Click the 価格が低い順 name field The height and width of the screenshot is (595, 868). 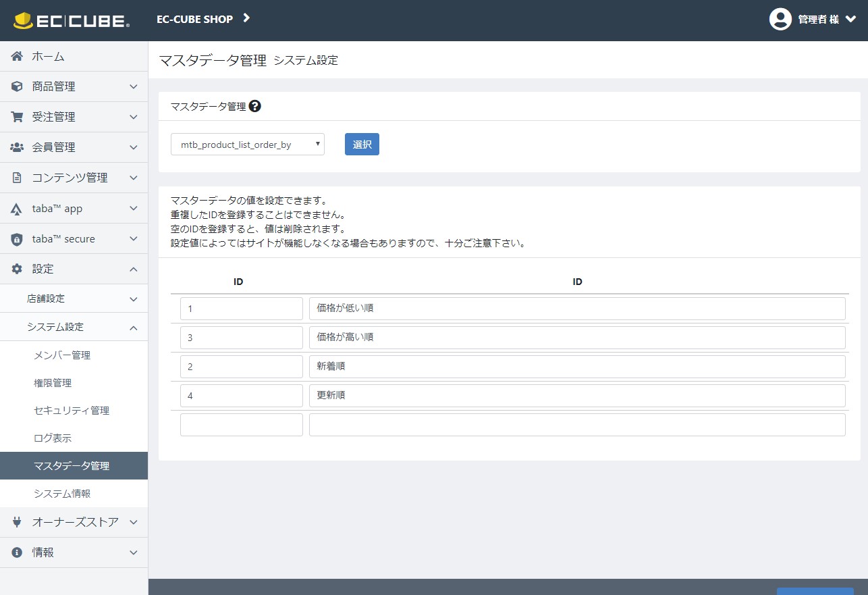(x=576, y=309)
